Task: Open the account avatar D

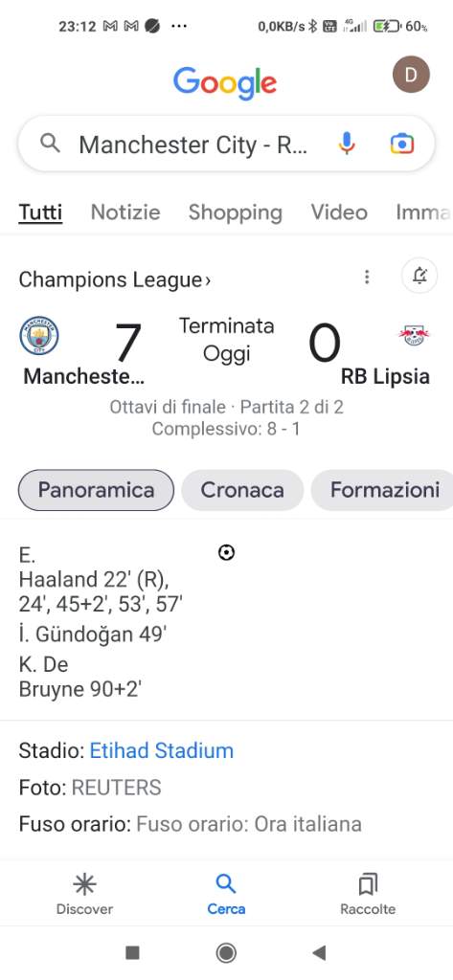Action: 411,75
